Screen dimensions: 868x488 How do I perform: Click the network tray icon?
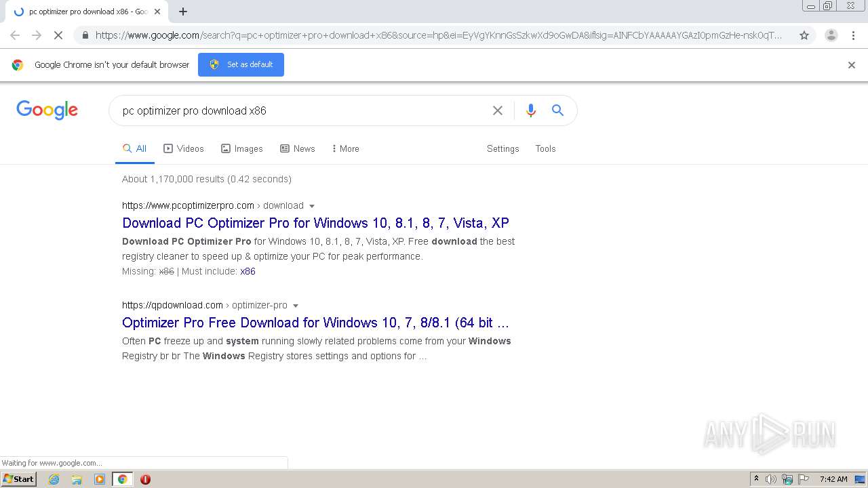click(x=787, y=479)
